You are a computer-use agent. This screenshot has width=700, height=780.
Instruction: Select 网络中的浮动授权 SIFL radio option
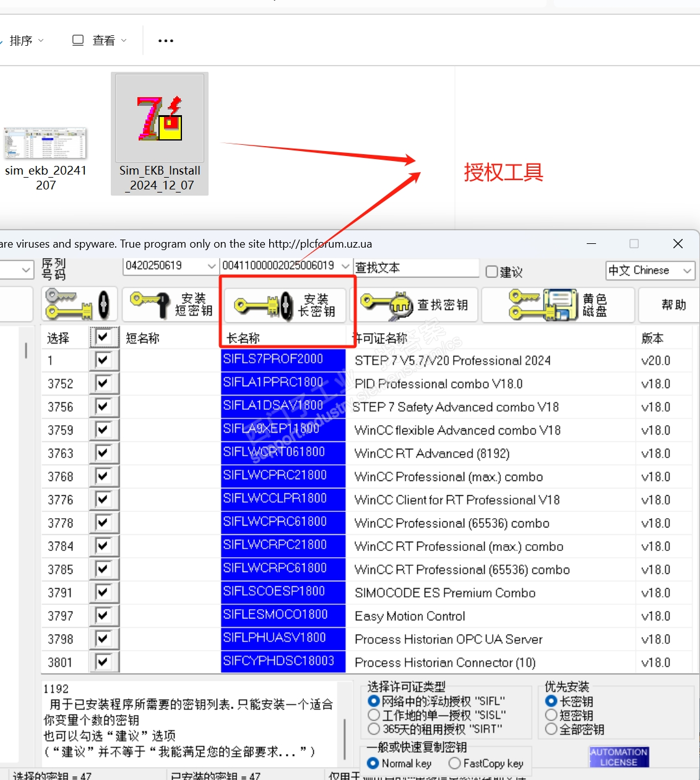click(x=373, y=701)
